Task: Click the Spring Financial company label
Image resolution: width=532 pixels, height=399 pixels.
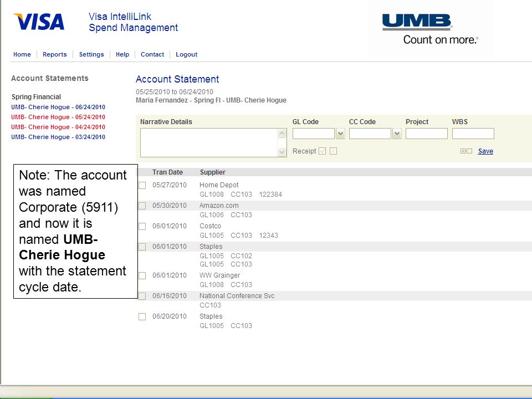Action: coord(37,96)
